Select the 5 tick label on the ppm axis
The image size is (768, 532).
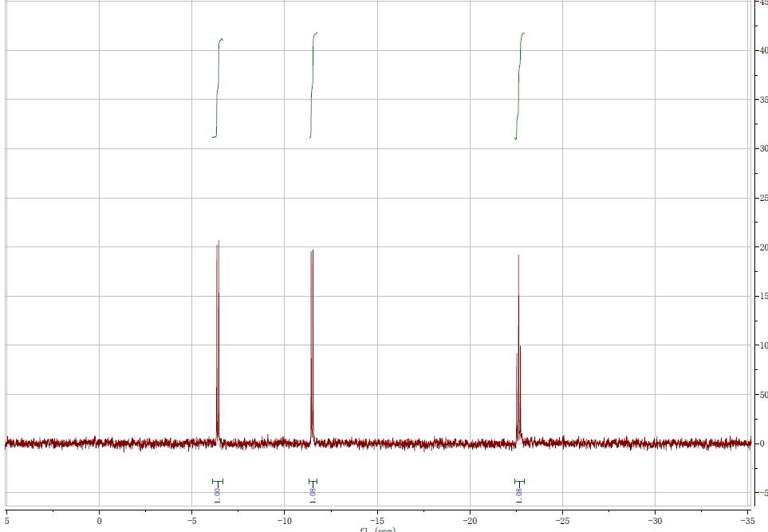(x=6, y=521)
